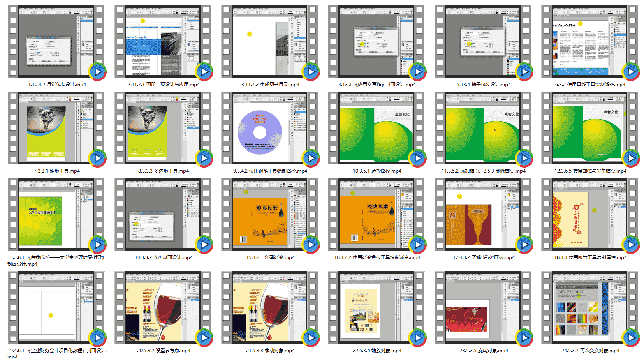Viewport: 644px width, 358px height.
Task: Click file name 16.4.2.2 使用渐变色板工具绘制渐变.mp4
Action: 377,257
